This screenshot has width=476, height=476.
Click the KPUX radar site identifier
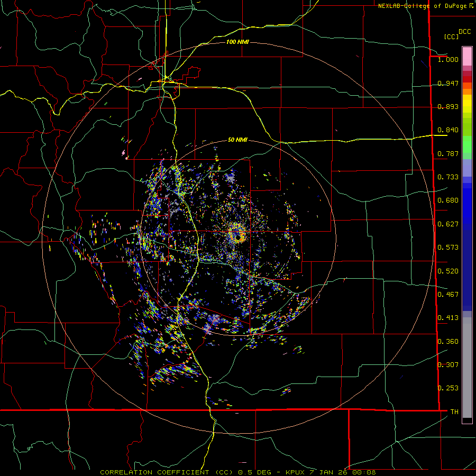(x=295, y=472)
